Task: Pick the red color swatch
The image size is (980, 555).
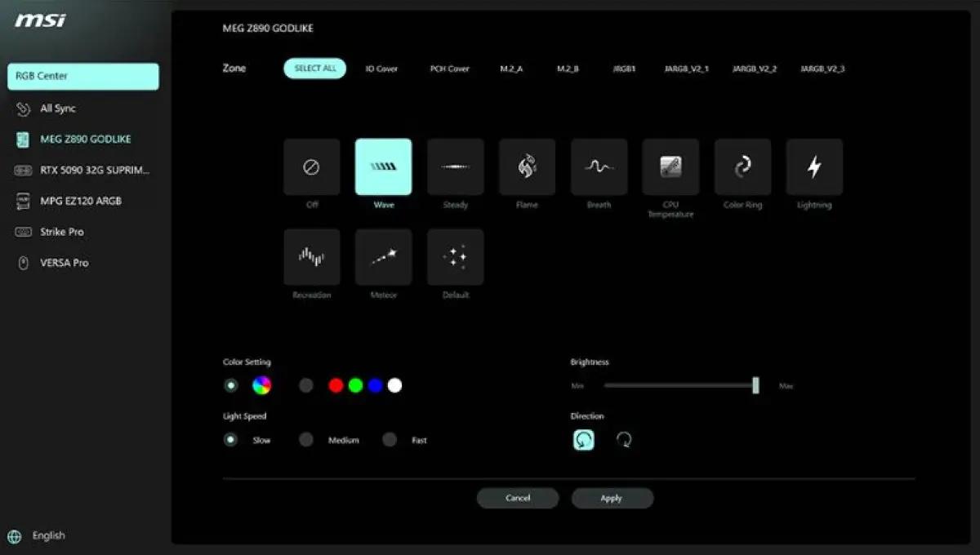Action: 336,385
